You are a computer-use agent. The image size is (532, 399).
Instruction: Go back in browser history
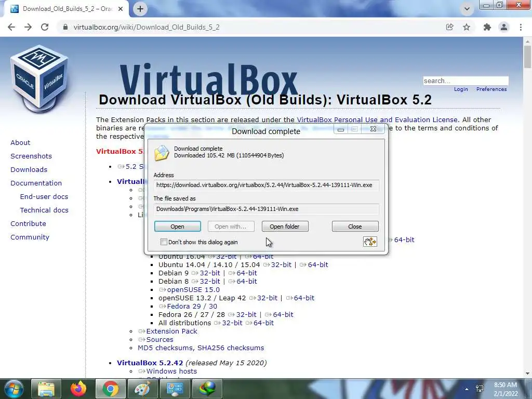[x=11, y=27]
